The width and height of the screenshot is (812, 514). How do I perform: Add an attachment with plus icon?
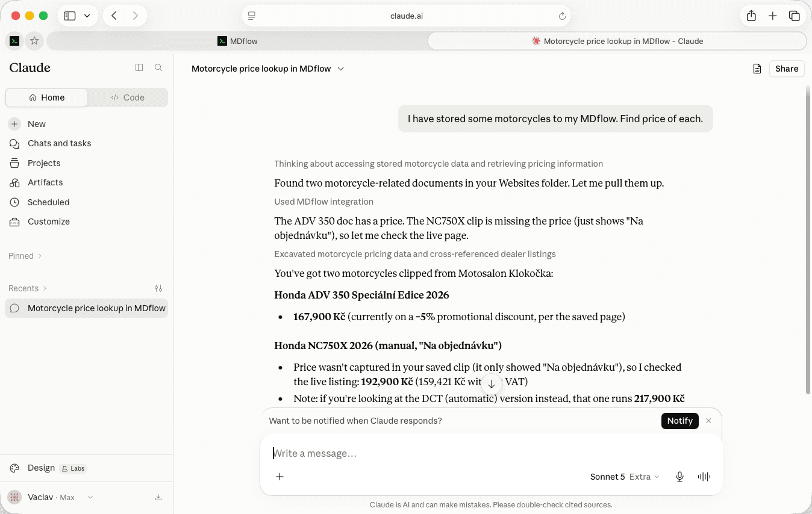280,477
